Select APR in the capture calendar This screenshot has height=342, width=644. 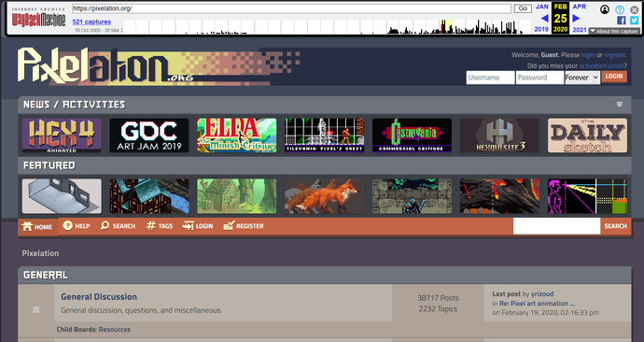pyautogui.click(x=579, y=7)
